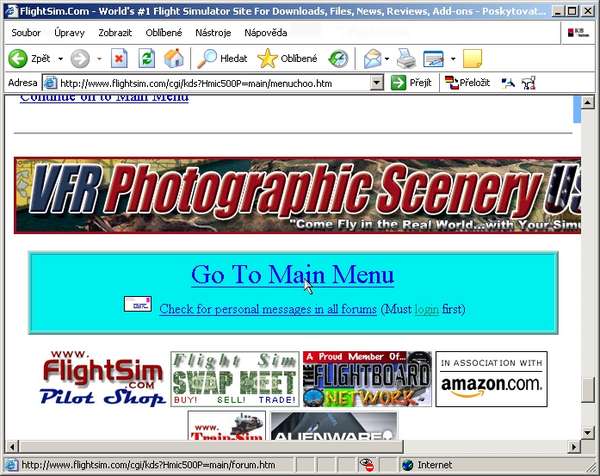Open the Alienware banner
The width and height of the screenshot is (600, 476).
(334, 425)
